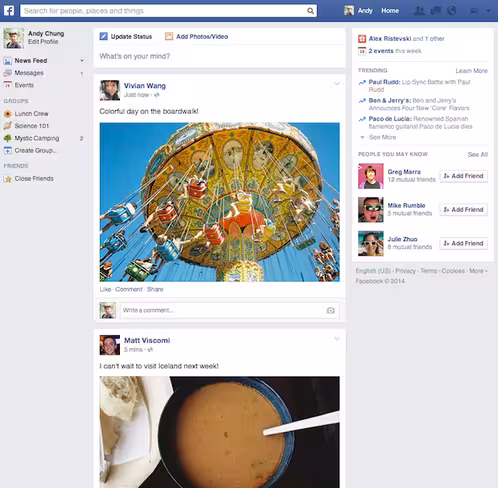Open the messages icon in top bar
Screen dimensions: 498x488
[436, 11]
